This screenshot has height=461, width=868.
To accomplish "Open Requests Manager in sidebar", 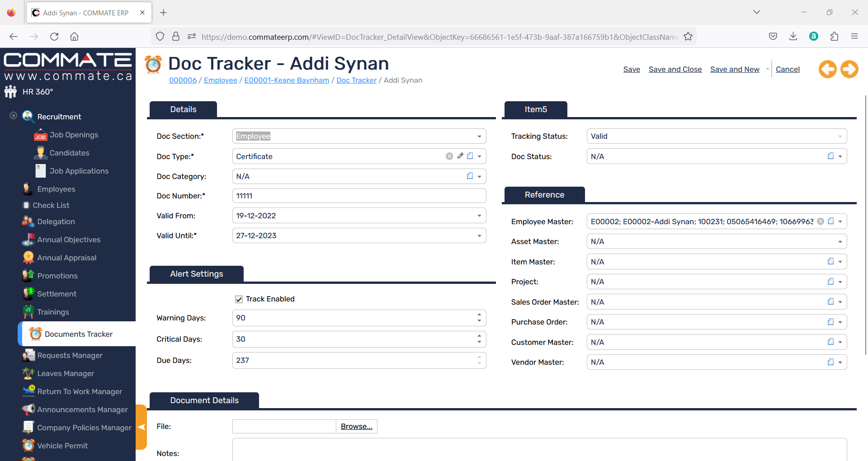I will [x=70, y=355].
